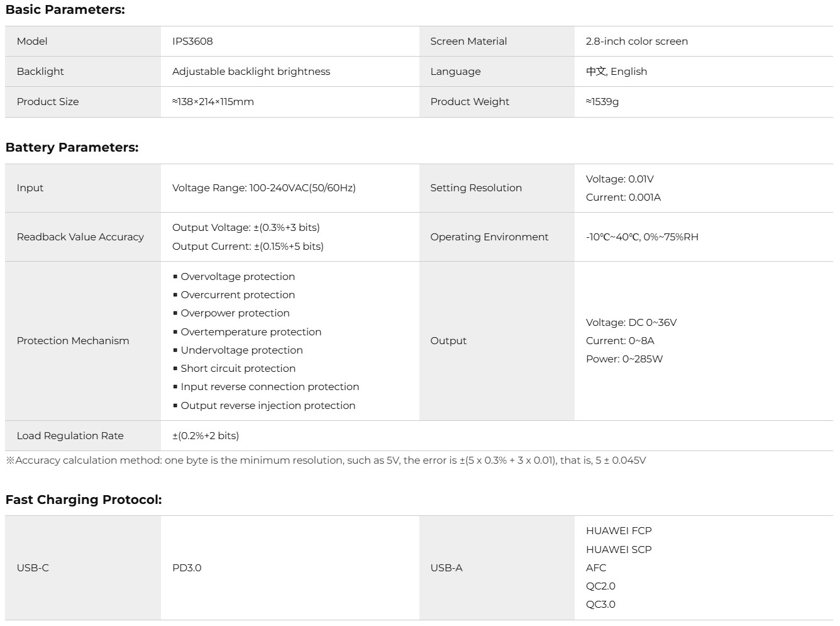This screenshot has width=840, height=626.
Task: Click the accuracy calculation method footnote
Action: point(326,460)
